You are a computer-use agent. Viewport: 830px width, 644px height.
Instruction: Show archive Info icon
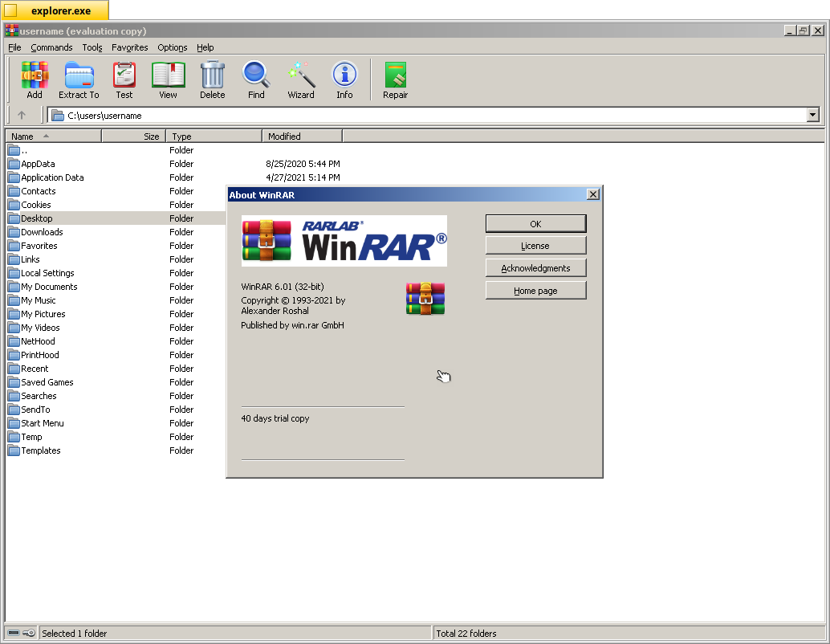(x=344, y=75)
